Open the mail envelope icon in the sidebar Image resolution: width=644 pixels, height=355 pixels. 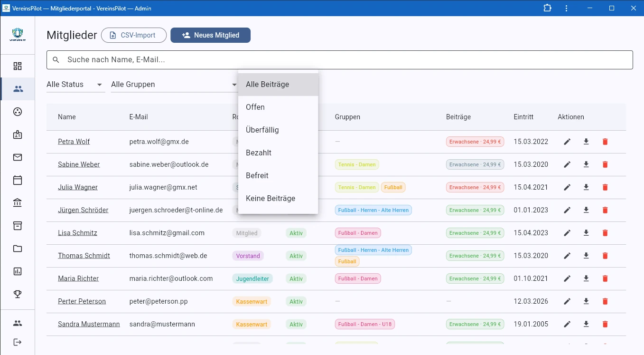pos(18,157)
